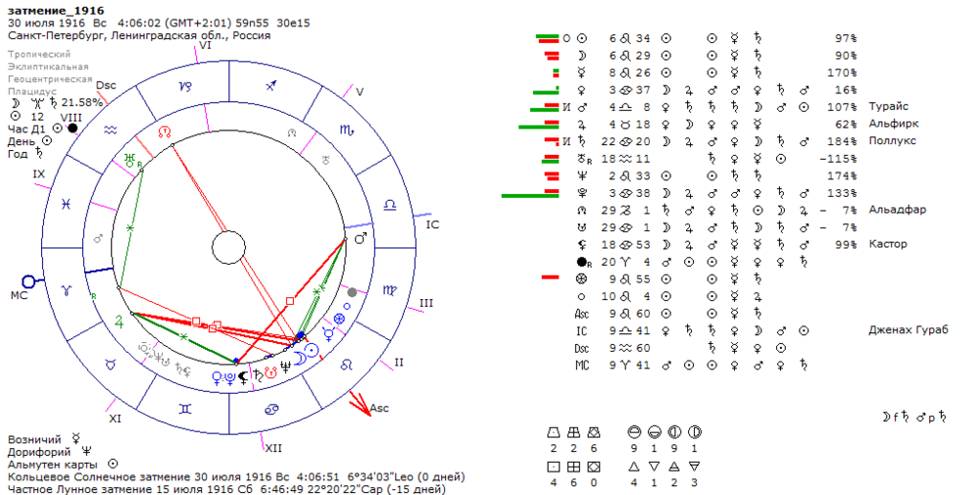
Task: Select the Gemini sign on the zodiac ring
Action: (185, 409)
